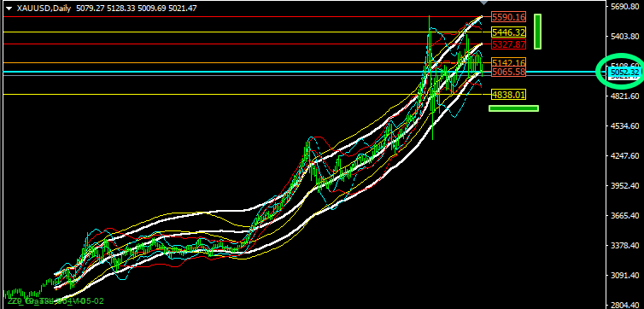Select the orange 5142.16 price label

[x=509, y=63]
